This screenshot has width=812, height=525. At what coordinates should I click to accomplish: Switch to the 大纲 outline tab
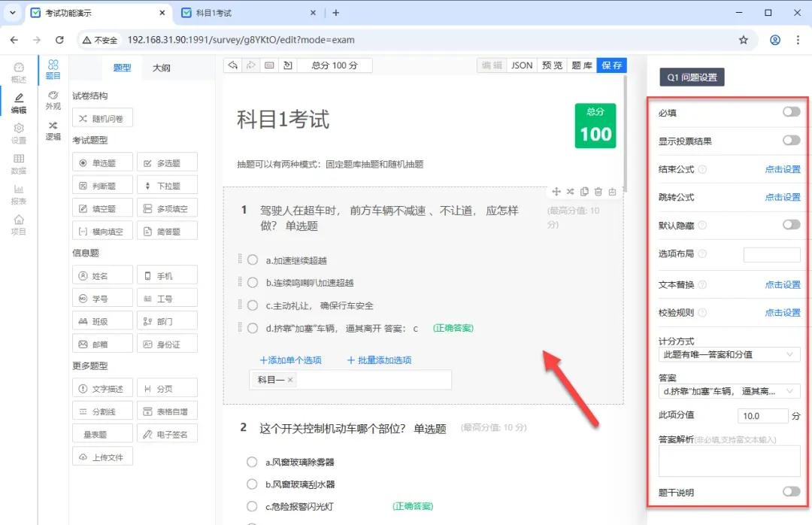161,68
